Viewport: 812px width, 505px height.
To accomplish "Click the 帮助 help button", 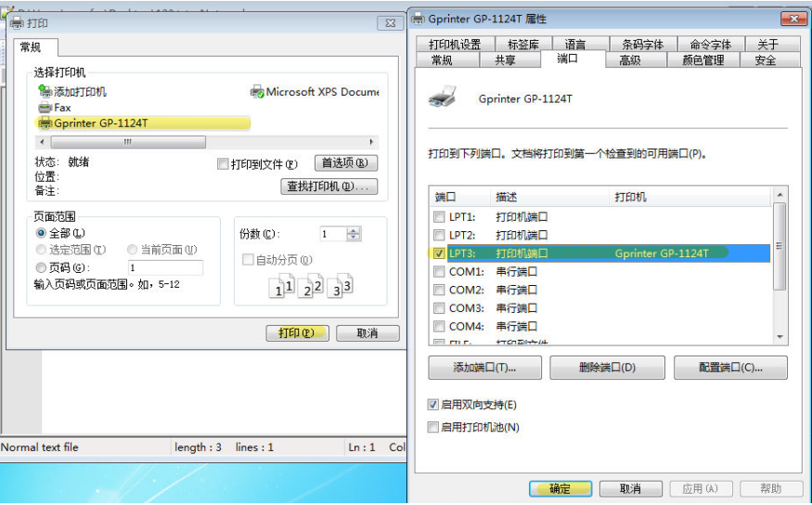I will pos(771,488).
